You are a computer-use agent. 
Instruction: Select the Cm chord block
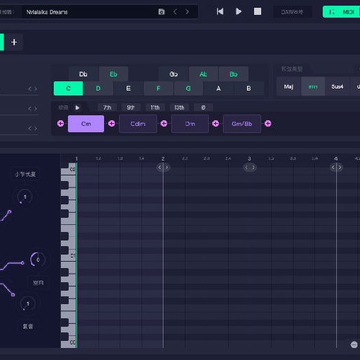(86, 124)
